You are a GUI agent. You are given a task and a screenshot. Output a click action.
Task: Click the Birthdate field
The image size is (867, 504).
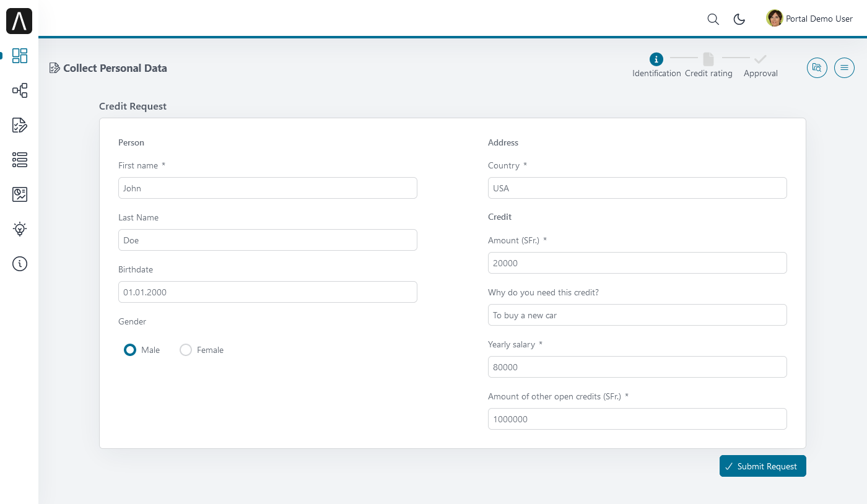coord(268,292)
